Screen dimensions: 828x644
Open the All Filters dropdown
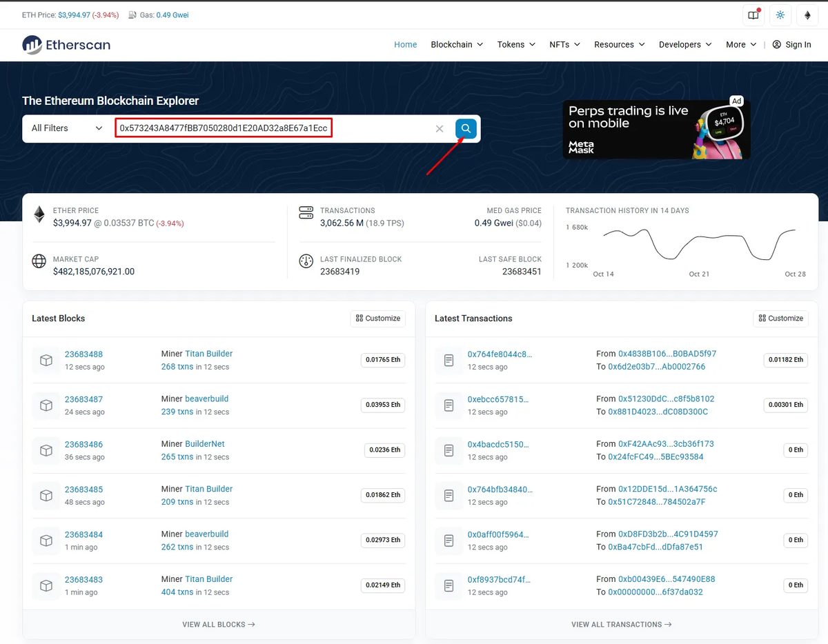click(64, 128)
